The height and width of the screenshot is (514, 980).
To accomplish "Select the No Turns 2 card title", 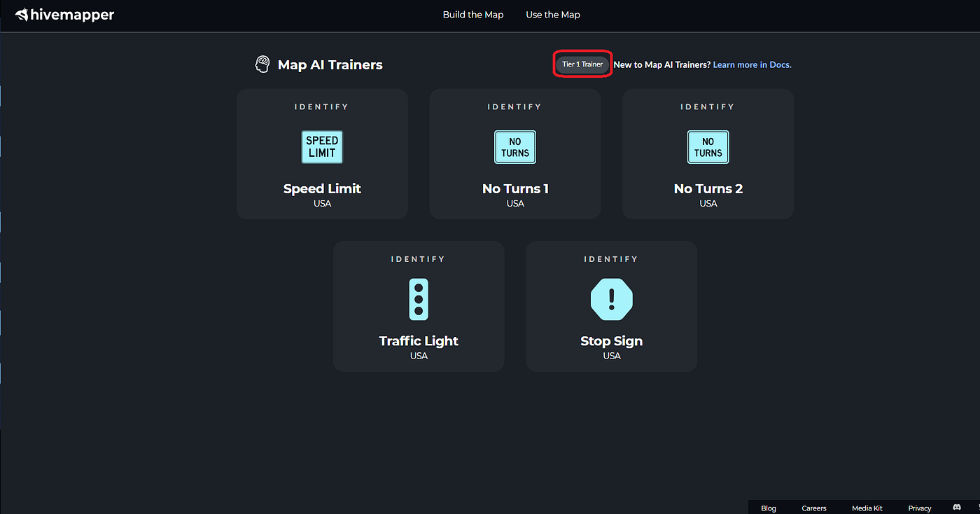I will tap(708, 188).
